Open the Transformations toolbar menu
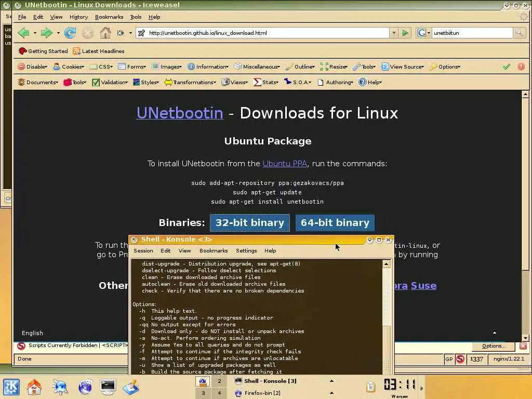Image resolution: width=532 pixels, height=399 pixels. point(190,82)
